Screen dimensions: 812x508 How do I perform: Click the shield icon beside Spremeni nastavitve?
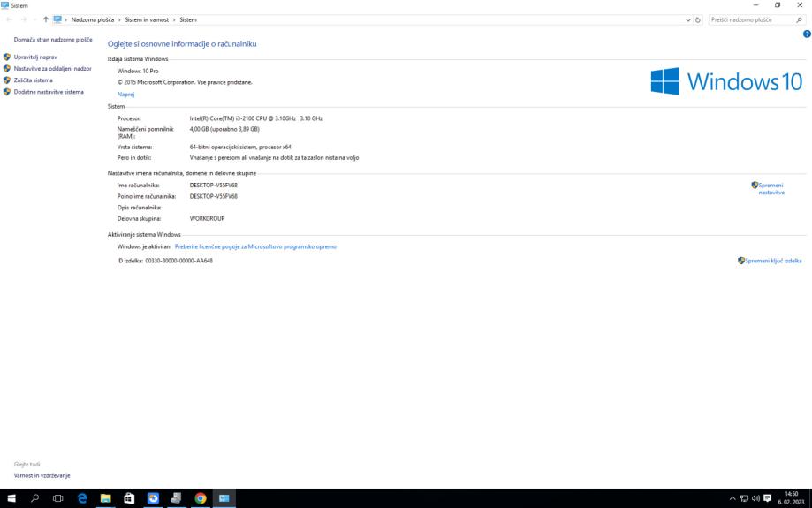755,185
